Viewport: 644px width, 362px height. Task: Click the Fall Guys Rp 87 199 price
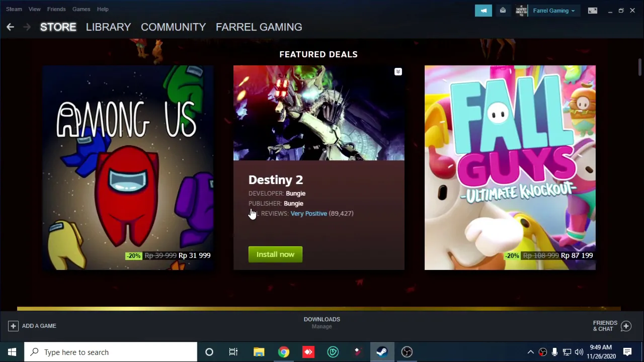coord(577,255)
